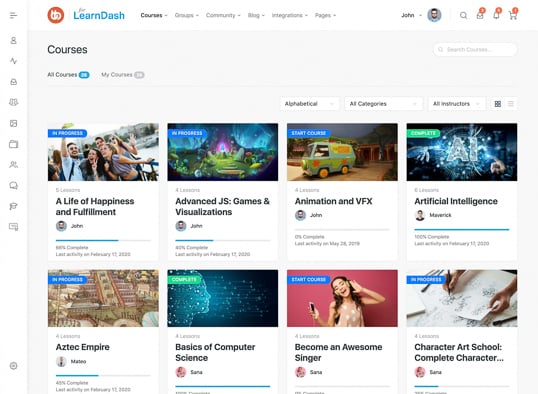Open the notifications bell icon
538x394 pixels.
click(x=496, y=15)
